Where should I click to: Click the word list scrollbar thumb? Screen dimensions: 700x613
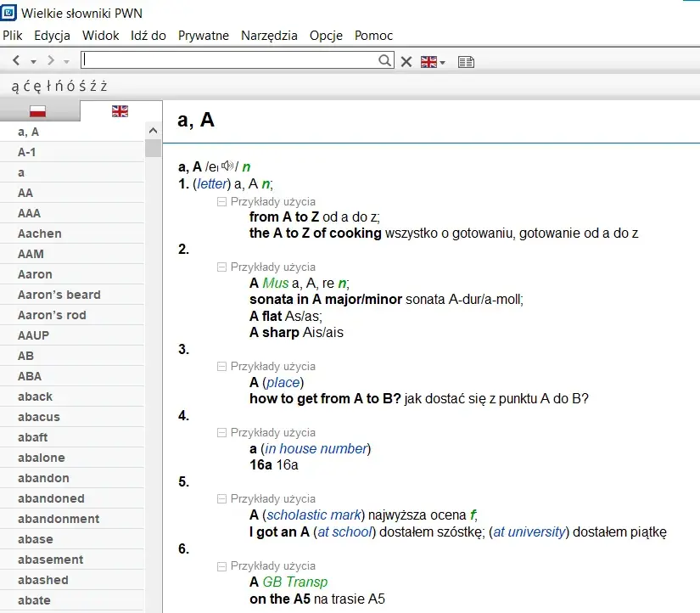pyautogui.click(x=153, y=148)
